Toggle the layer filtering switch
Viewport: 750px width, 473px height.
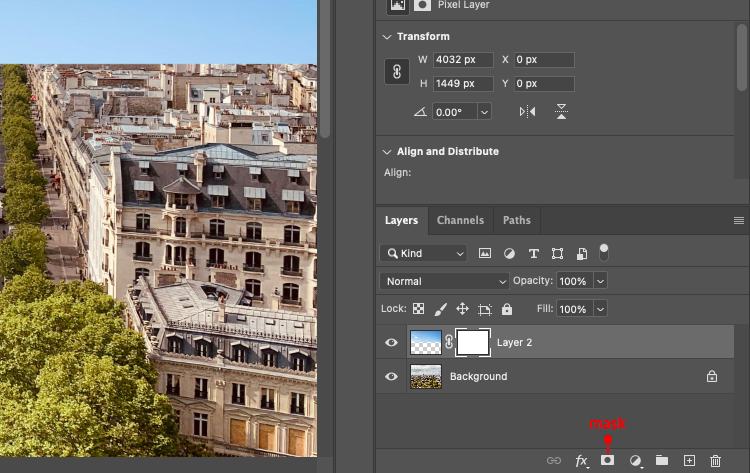pyautogui.click(x=604, y=253)
